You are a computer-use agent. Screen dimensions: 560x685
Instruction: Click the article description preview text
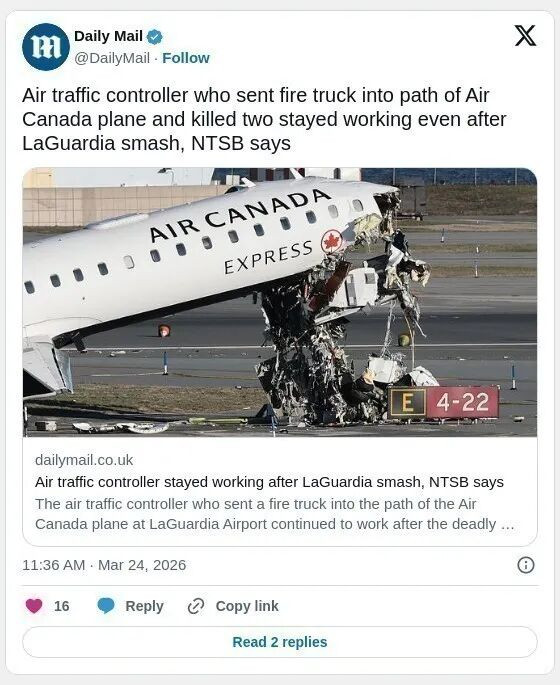coord(274,514)
